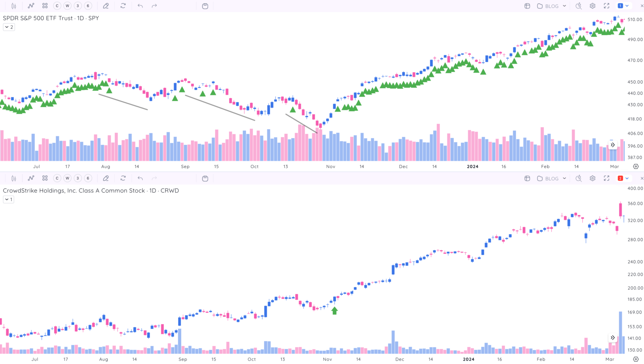
Task: Expand the SPY indicators legend showing 2
Action: (9, 27)
